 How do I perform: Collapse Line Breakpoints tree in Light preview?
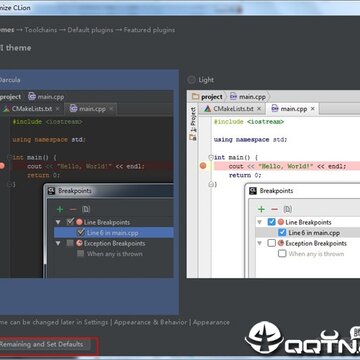pyautogui.click(x=260, y=222)
